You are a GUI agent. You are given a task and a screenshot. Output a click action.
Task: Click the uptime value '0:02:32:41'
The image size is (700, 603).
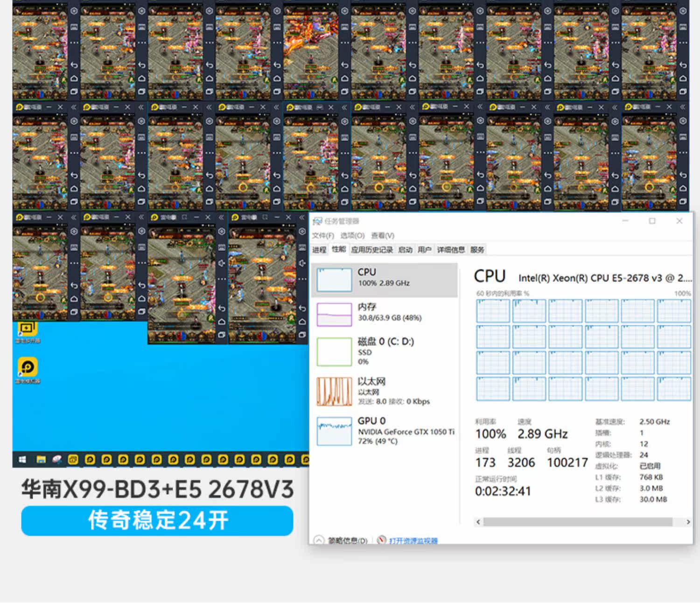[x=503, y=491]
